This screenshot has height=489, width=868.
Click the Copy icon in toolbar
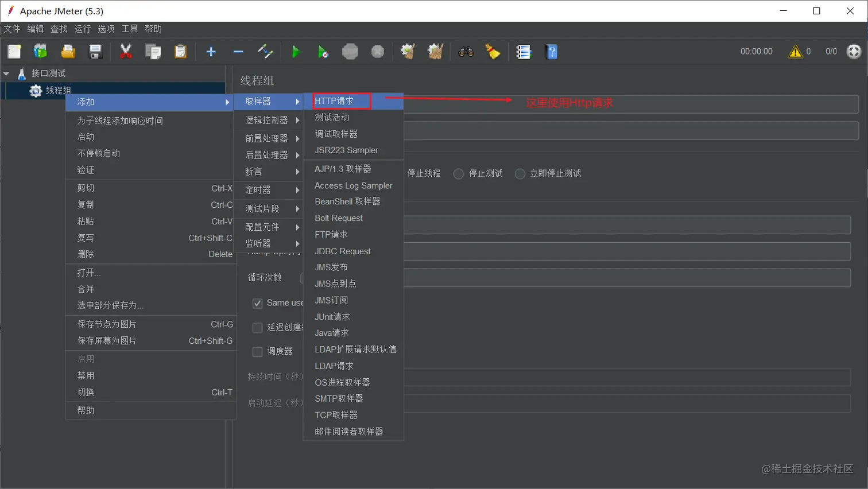(x=153, y=52)
